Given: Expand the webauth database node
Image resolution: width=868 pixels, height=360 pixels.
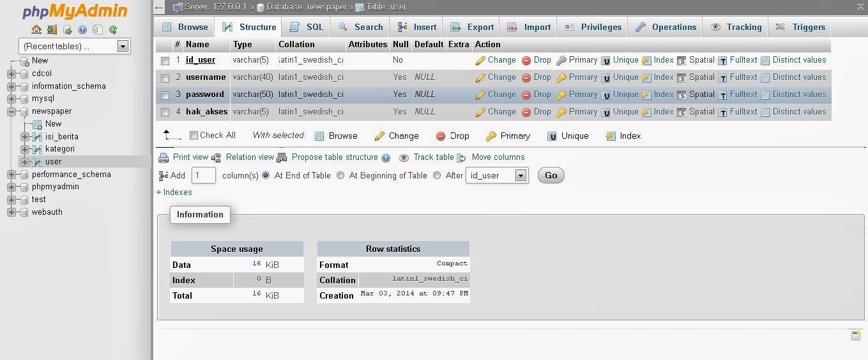Looking at the screenshot, I should pos(11,212).
